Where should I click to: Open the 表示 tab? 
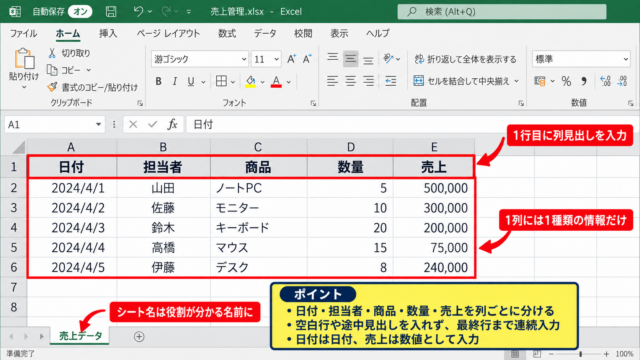click(339, 33)
